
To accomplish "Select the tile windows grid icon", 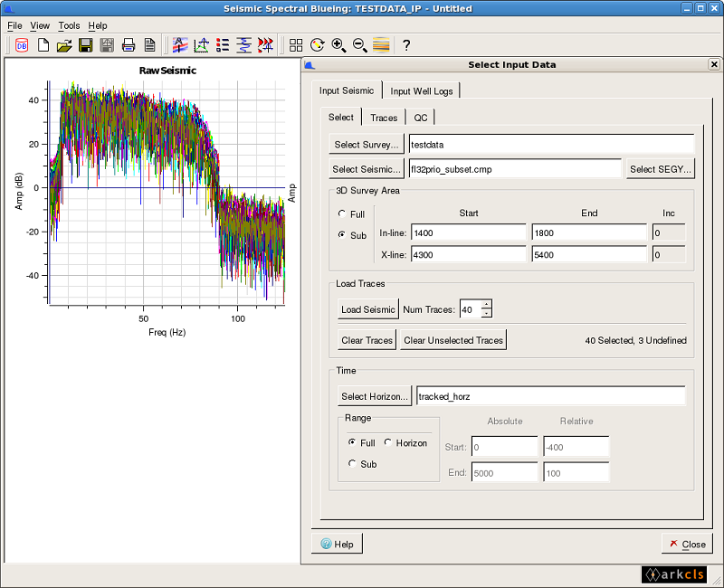I will pos(295,45).
